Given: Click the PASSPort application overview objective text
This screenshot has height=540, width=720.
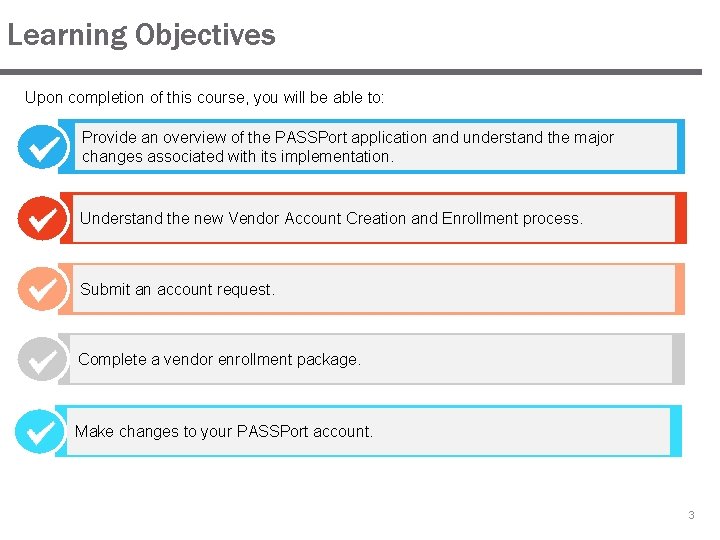Looking at the screenshot, I should (x=347, y=147).
